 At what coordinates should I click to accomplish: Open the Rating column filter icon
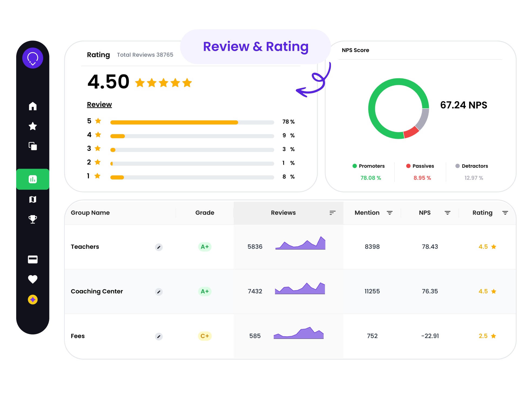tap(505, 213)
